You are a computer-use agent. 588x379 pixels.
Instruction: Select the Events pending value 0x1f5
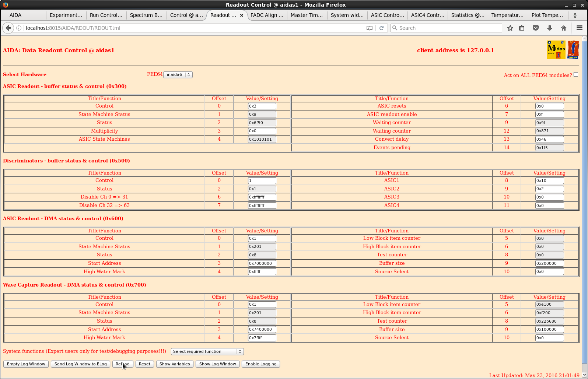pyautogui.click(x=549, y=148)
